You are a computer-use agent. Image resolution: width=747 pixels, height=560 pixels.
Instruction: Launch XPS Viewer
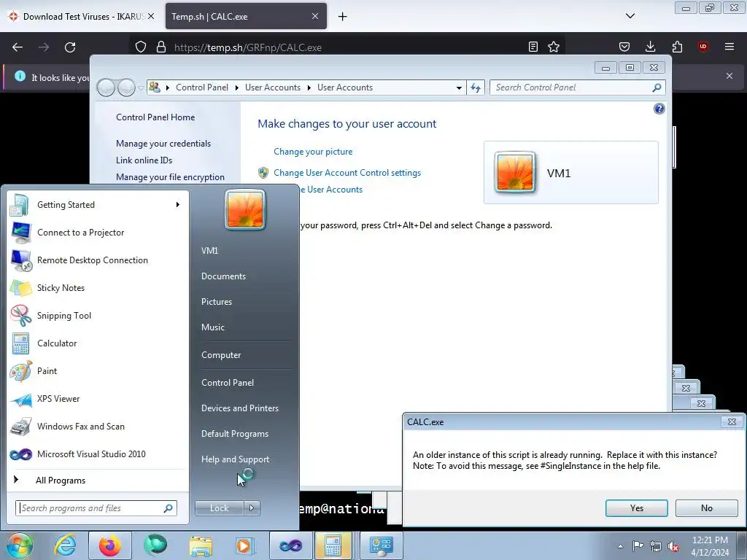(x=98, y=399)
